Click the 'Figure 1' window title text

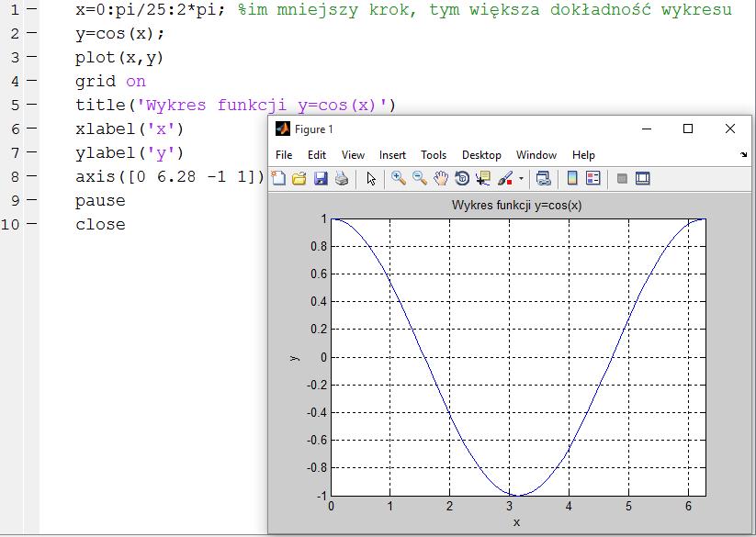tap(314, 129)
